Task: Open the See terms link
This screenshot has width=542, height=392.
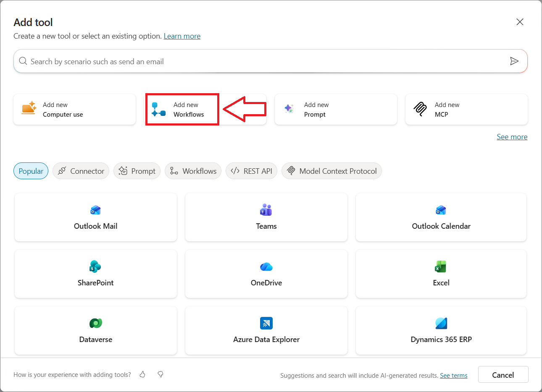Action: pyautogui.click(x=453, y=376)
